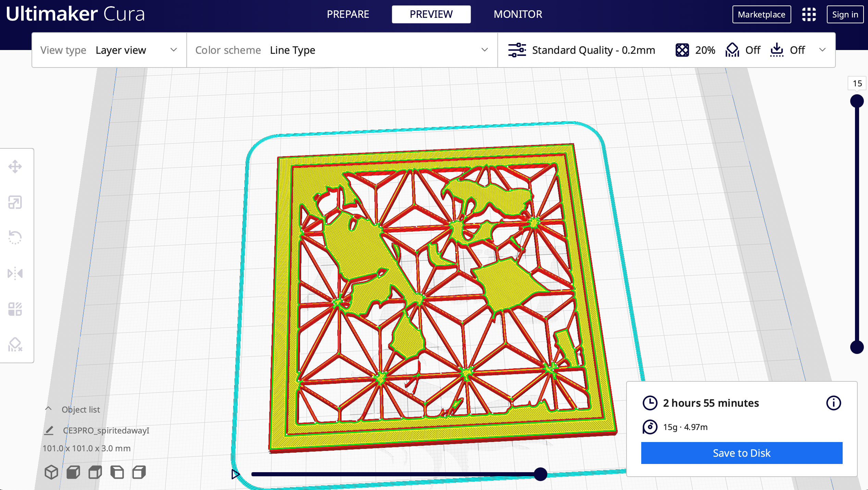Select the Support Blocker tool
Viewport: 868px width, 490px height.
[x=15, y=344]
